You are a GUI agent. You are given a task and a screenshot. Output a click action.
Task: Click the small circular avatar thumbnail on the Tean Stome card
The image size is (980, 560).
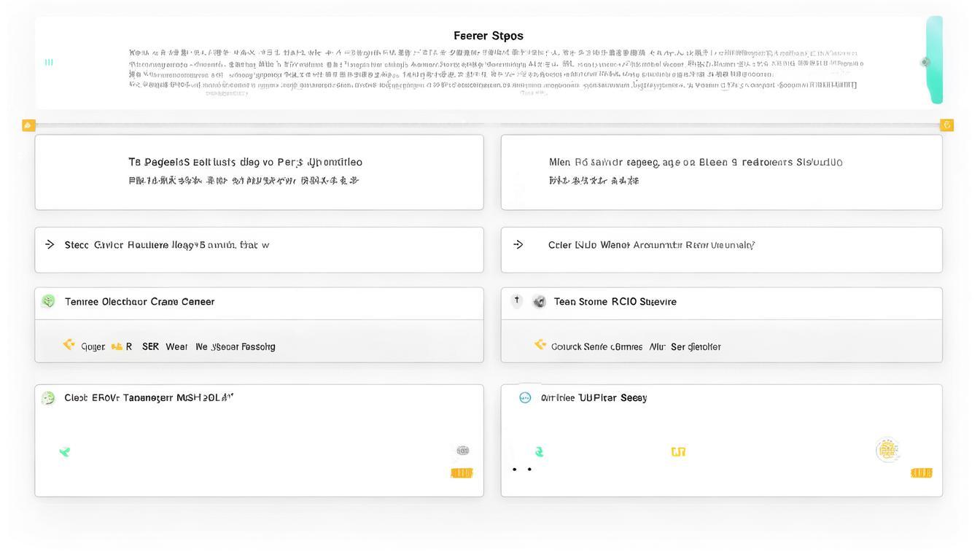coord(516,300)
